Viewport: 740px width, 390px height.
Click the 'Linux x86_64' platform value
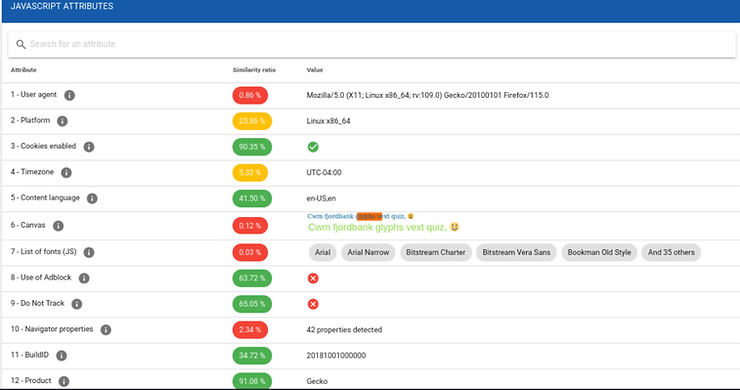pyautogui.click(x=328, y=121)
